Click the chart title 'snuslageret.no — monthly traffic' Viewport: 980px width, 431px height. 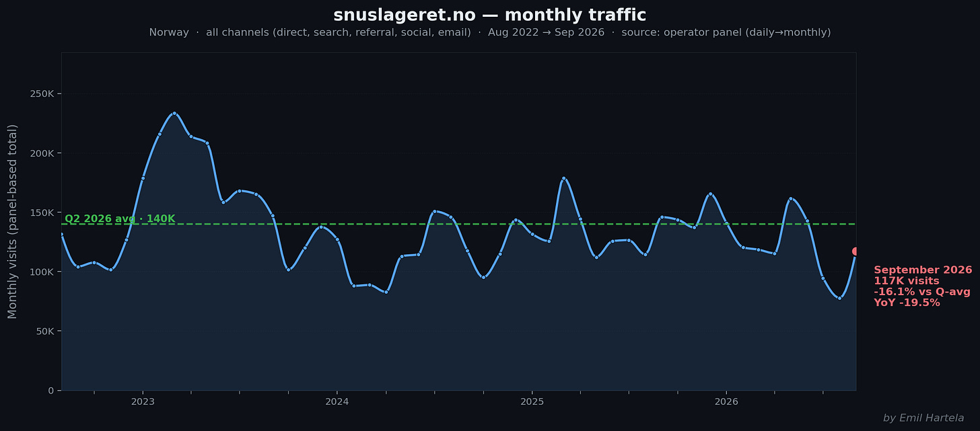pyautogui.click(x=489, y=15)
